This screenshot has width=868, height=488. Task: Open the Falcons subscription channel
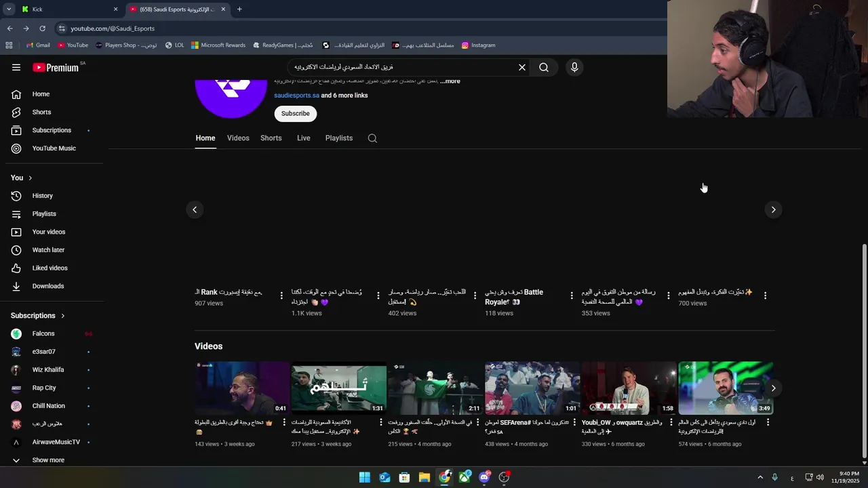(x=52, y=333)
